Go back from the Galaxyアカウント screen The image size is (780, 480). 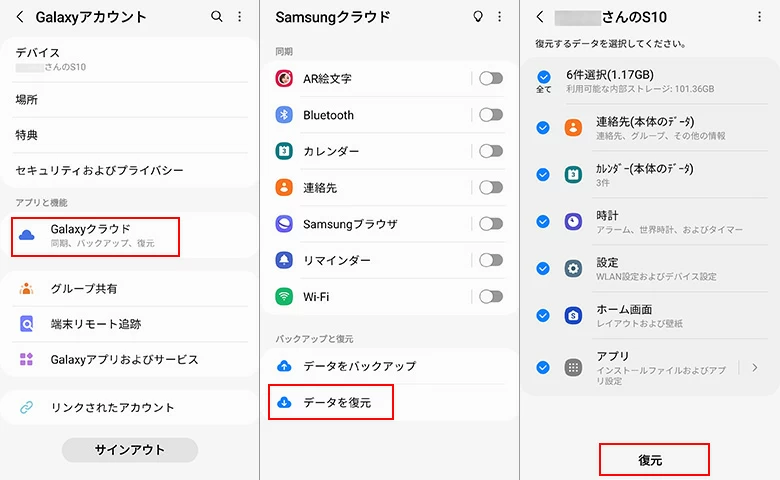[21, 17]
